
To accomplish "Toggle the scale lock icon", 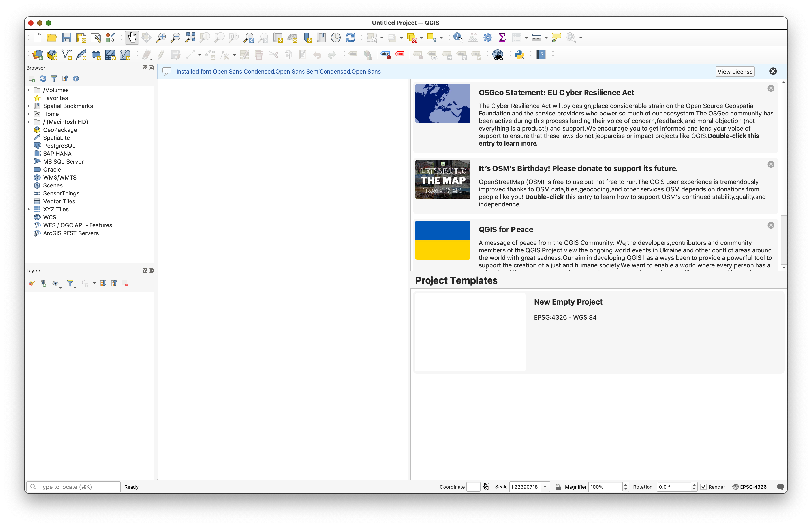I will click(558, 487).
